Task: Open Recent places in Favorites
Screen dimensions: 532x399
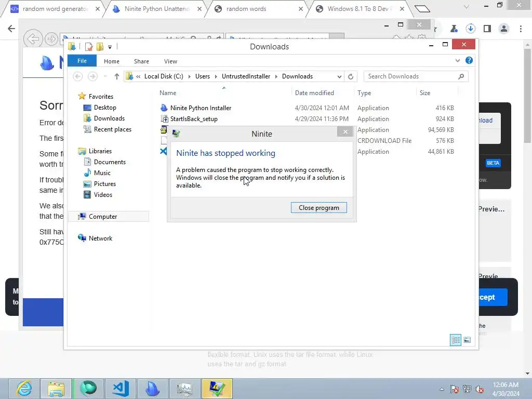Action: click(112, 129)
